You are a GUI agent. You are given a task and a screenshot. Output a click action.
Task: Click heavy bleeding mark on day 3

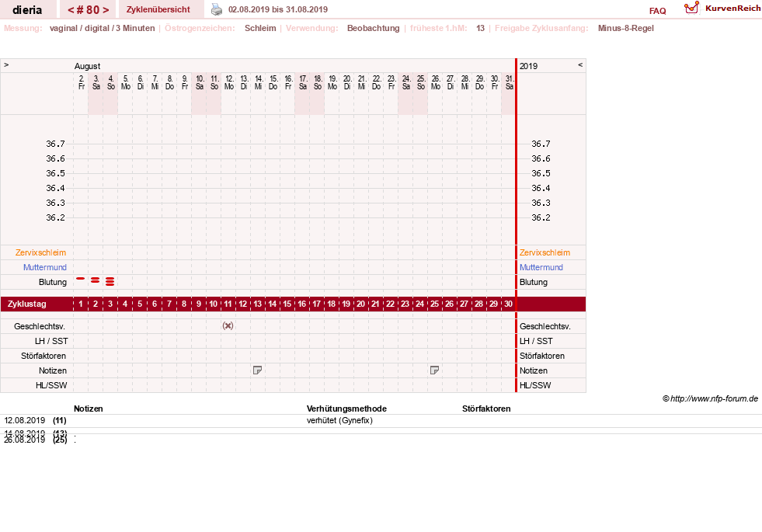click(x=110, y=281)
